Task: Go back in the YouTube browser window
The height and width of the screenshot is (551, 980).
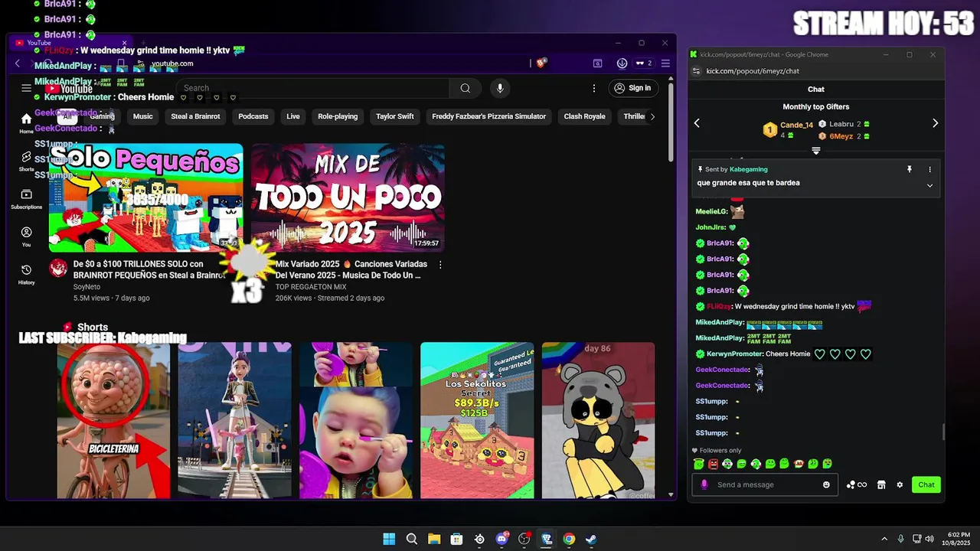Action: pyautogui.click(x=18, y=64)
